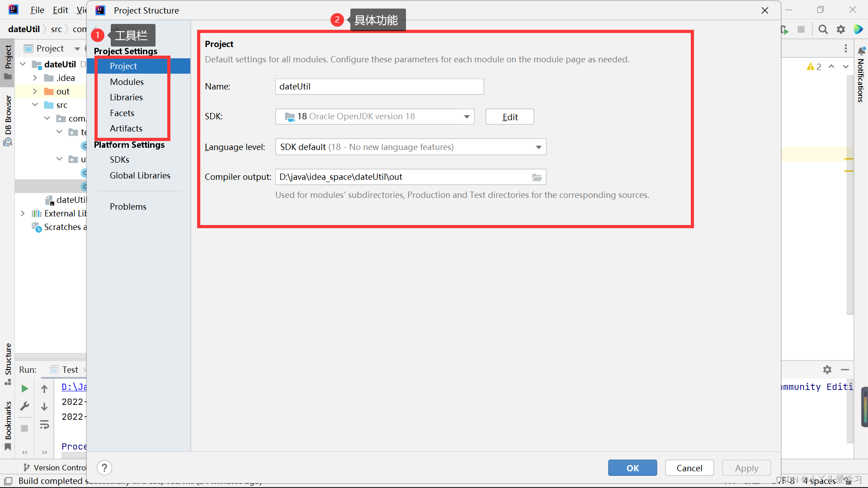Click the compiler output folder browse icon
Viewport: 868px width, 488px height.
pyautogui.click(x=537, y=177)
